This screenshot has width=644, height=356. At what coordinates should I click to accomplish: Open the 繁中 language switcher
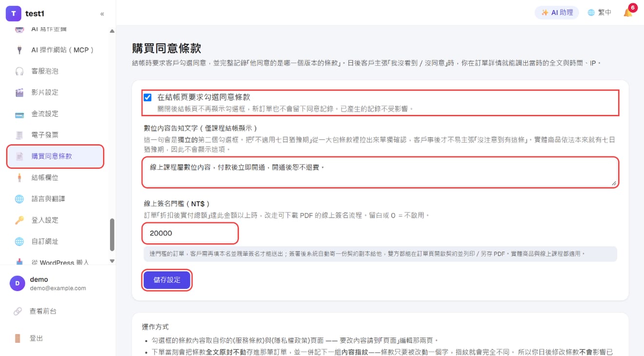click(x=599, y=13)
